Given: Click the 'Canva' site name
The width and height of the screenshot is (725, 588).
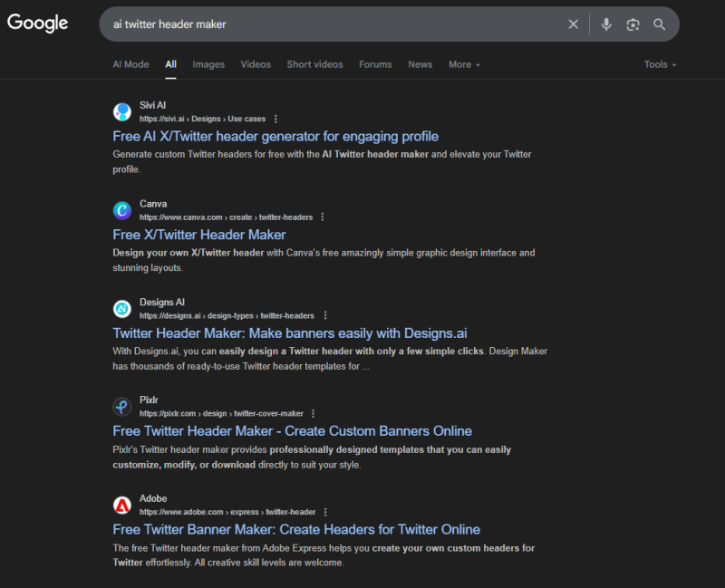Looking at the screenshot, I should tap(153, 204).
